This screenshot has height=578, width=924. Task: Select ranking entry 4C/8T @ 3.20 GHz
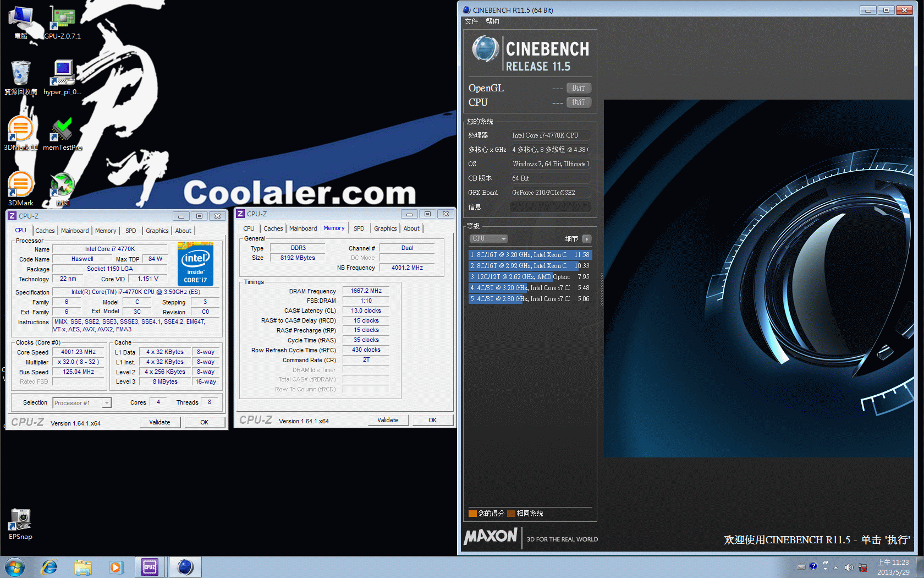point(530,288)
